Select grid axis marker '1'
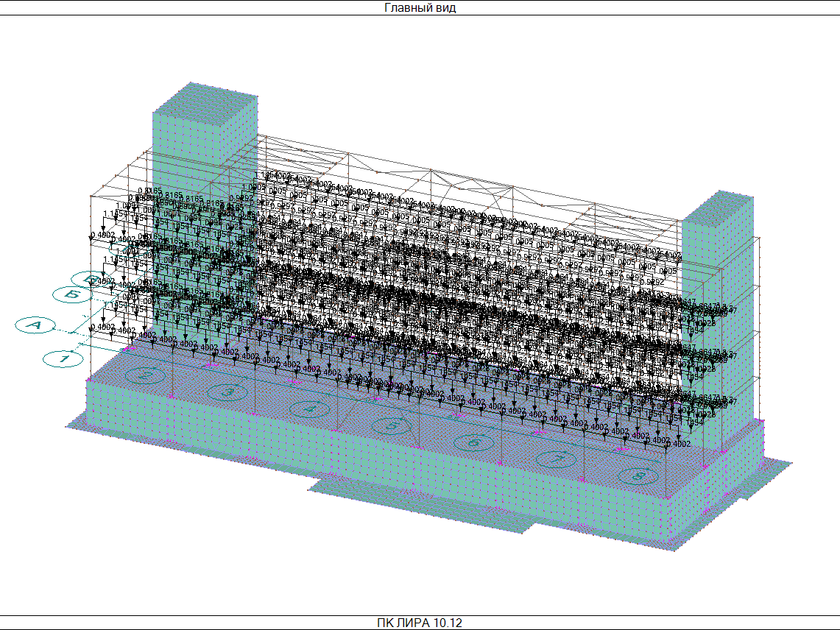Viewport: 840px width, 630px height. pyautogui.click(x=64, y=358)
